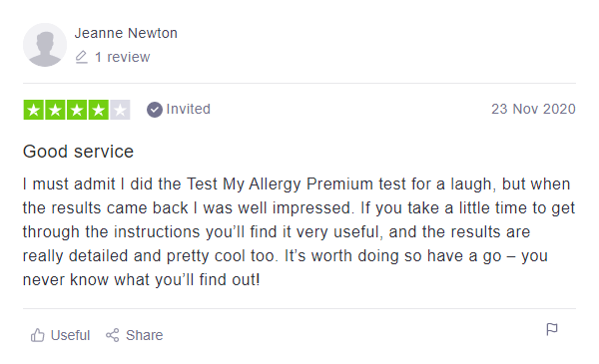Click the Share network icon
The image size is (599, 364).
click(112, 335)
